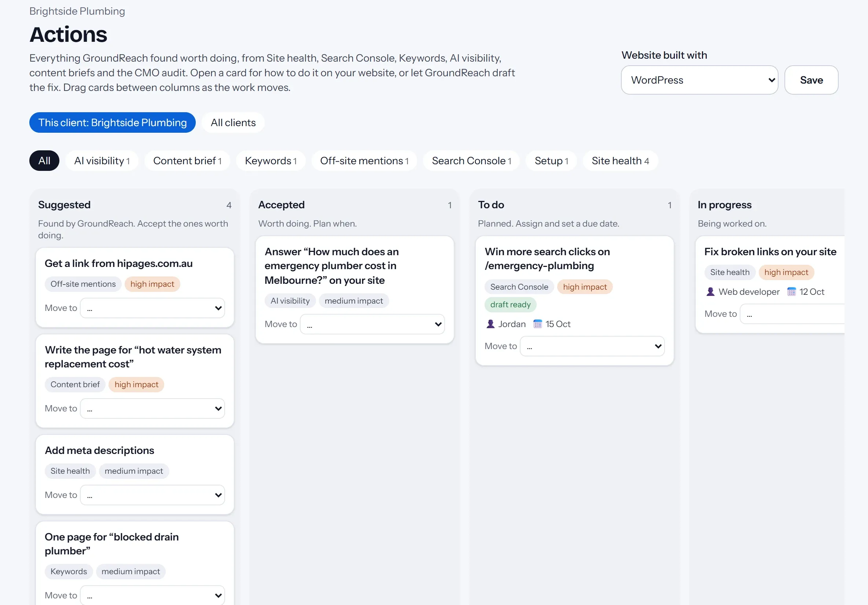Switch to All clients view
This screenshot has height=605, width=868.
pos(233,122)
